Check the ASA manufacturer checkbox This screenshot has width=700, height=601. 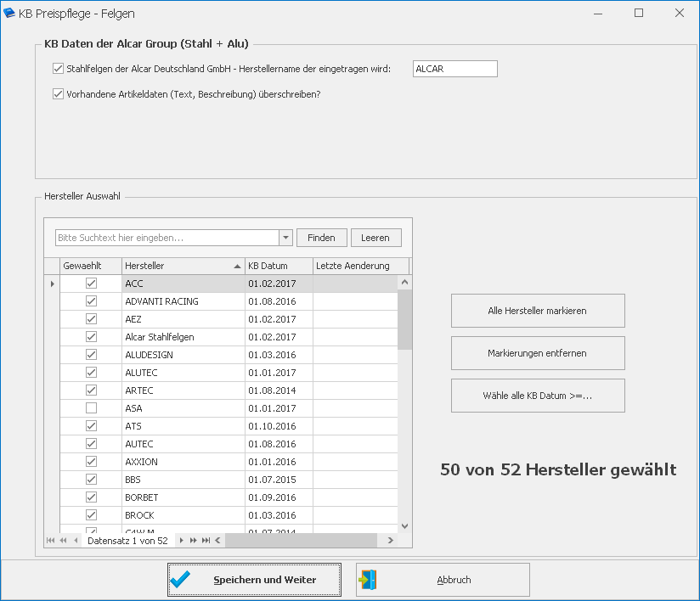tap(91, 407)
